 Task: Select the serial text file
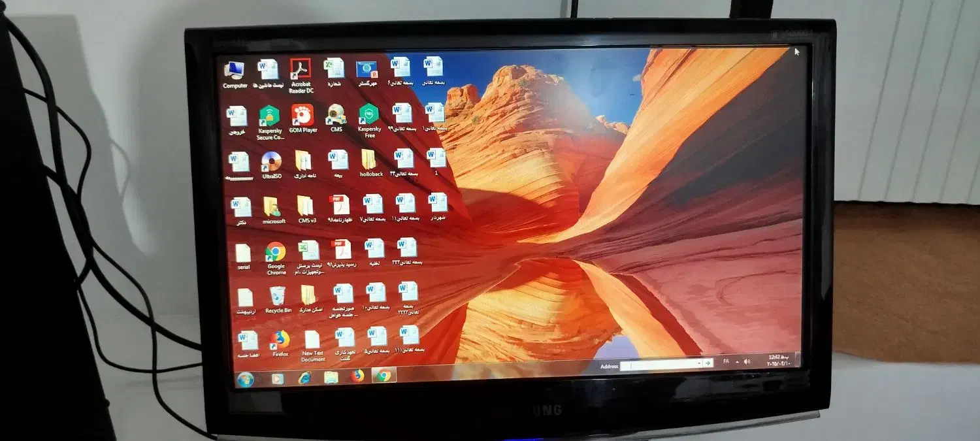coord(242,257)
